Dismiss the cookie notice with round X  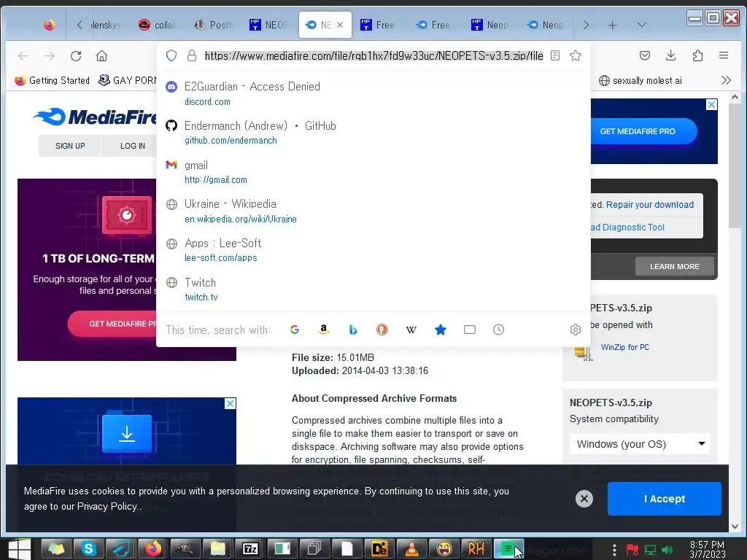click(x=584, y=499)
